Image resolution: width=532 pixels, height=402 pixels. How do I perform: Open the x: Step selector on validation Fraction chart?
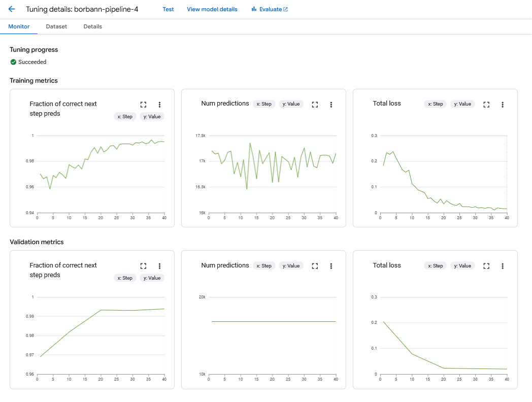(x=125, y=278)
